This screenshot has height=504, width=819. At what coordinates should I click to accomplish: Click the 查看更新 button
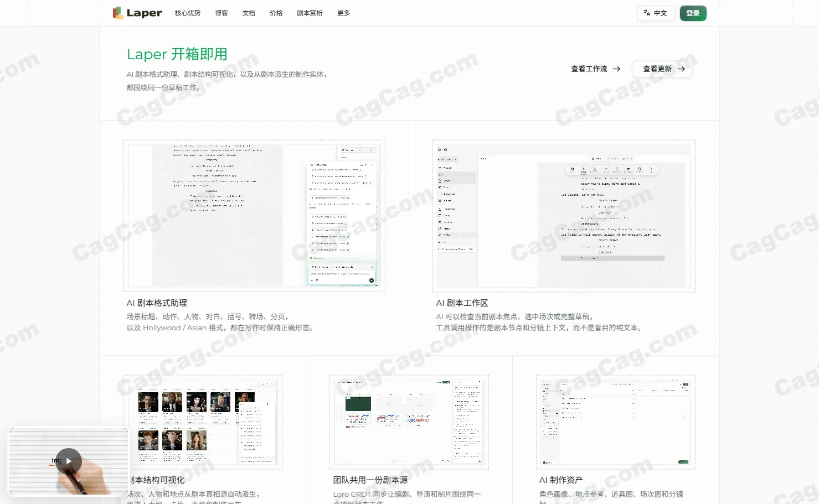coord(662,69)
